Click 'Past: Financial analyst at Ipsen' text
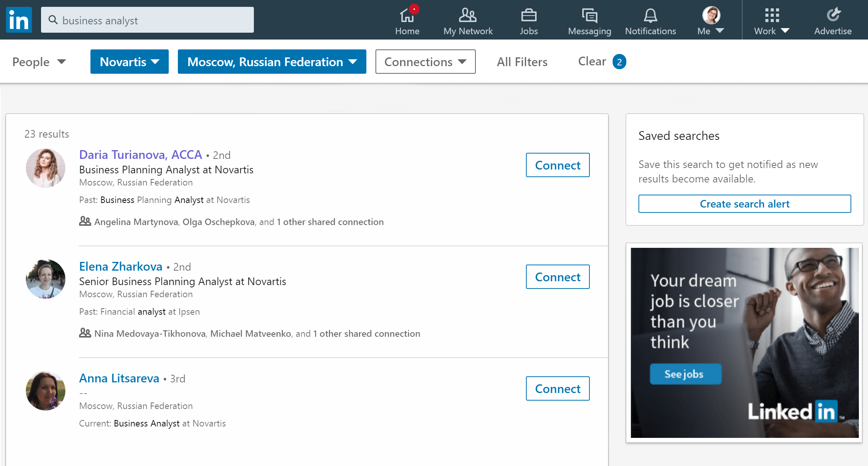Viewport: 868px width, 466px height. click(139, 312)
